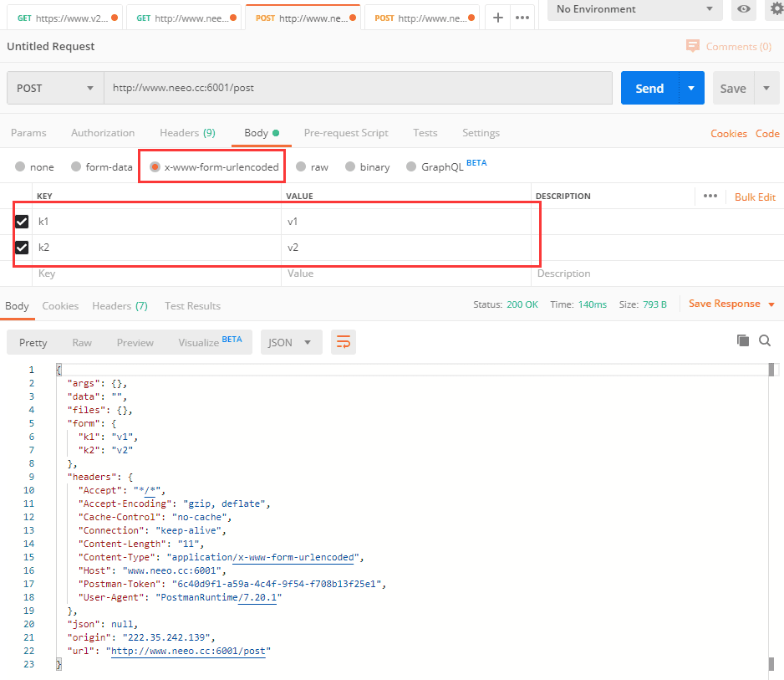This screenshot has width=784, height=680.
Task: Click the k2 key cell
Action: (156, 248)
